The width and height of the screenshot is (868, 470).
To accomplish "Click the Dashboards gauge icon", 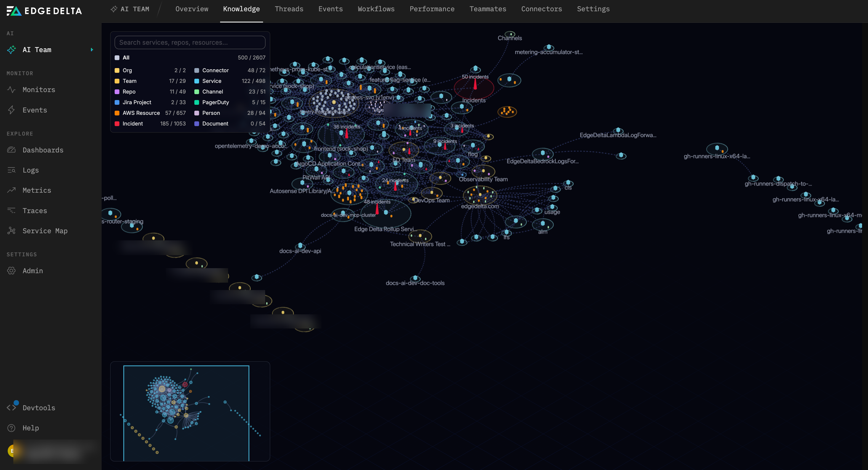I will point(12,150).
